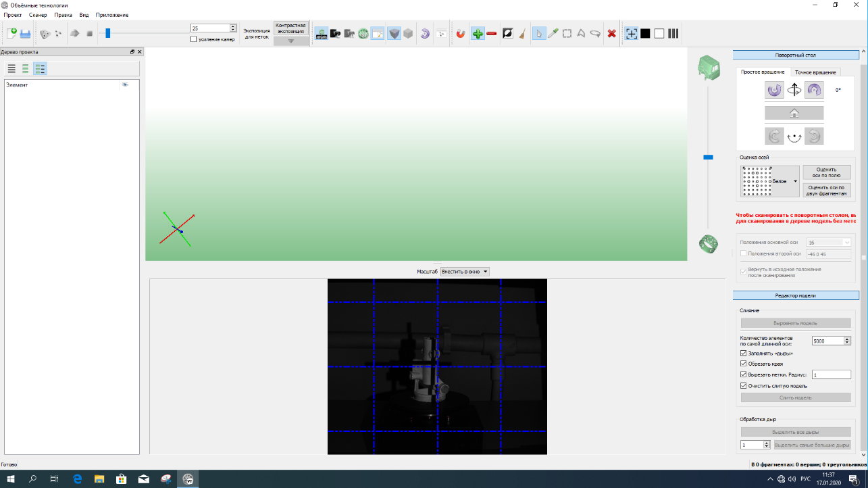
Task: Click the "Контрастная экспозиция" button
Action: [x=291, y=28]
